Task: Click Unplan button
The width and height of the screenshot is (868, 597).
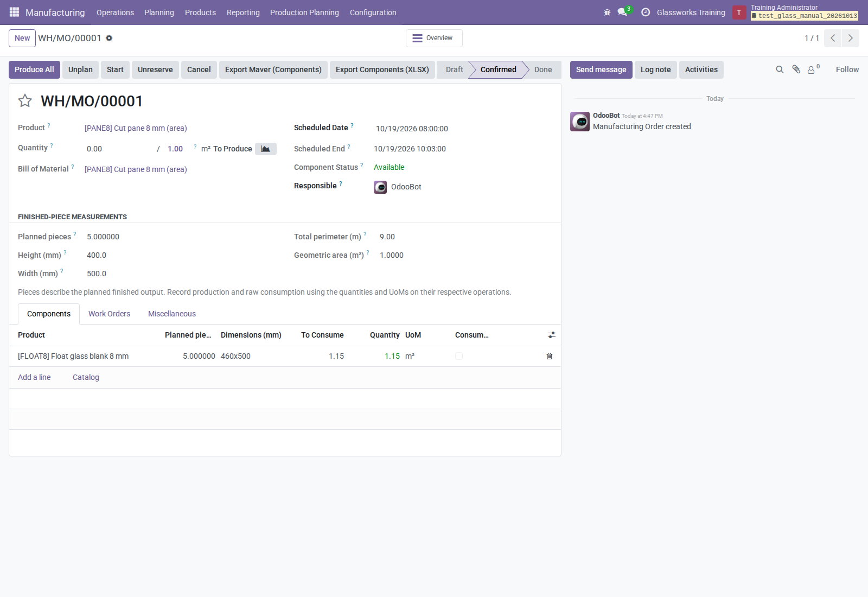Action: [80, 69]
